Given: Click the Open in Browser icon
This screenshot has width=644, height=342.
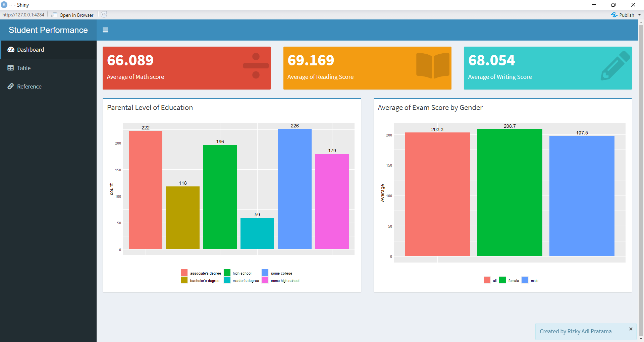Looking at the screenshot, I should point(54,15).
